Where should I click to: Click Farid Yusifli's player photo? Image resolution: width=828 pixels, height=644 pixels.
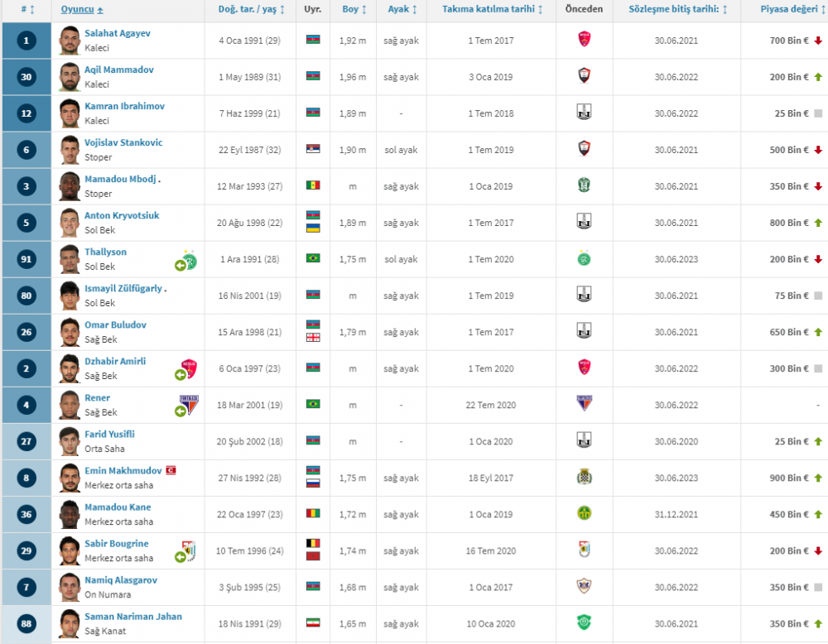tap(70, 441)
